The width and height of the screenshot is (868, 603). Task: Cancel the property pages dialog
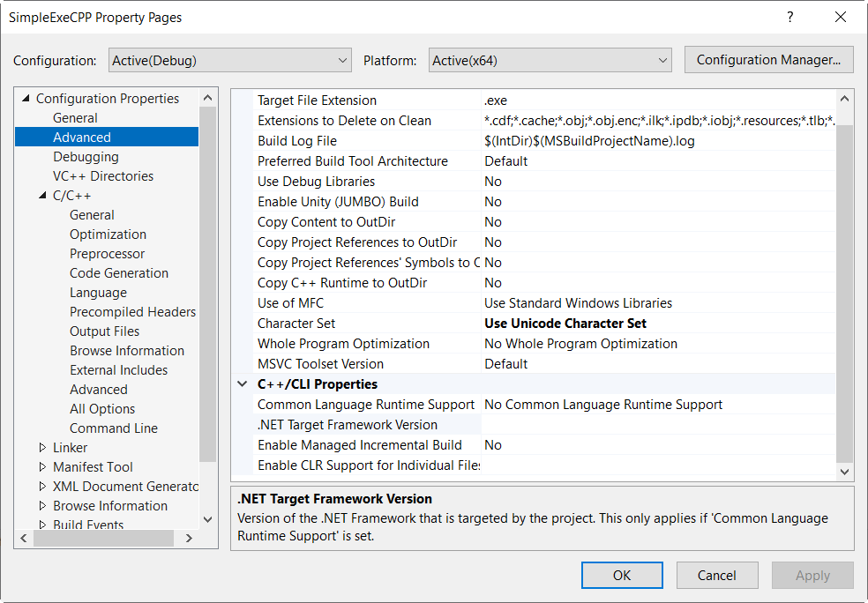pos(716,576)
